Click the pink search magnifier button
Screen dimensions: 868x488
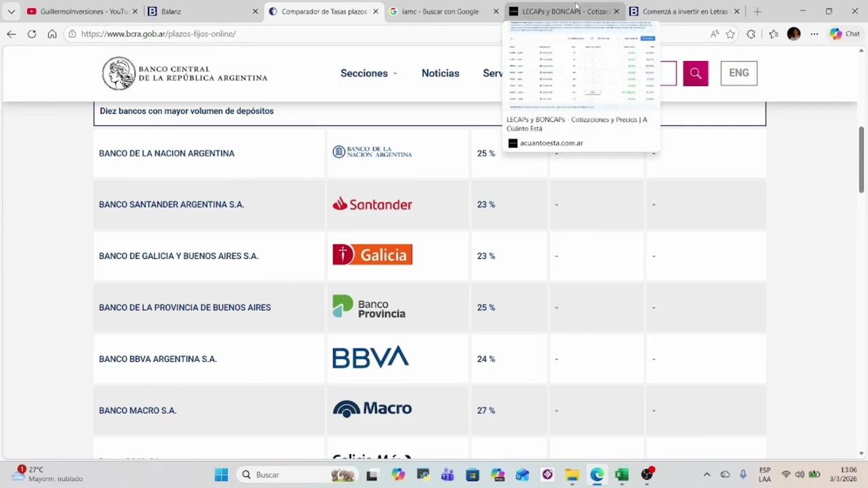pos(696,73)
